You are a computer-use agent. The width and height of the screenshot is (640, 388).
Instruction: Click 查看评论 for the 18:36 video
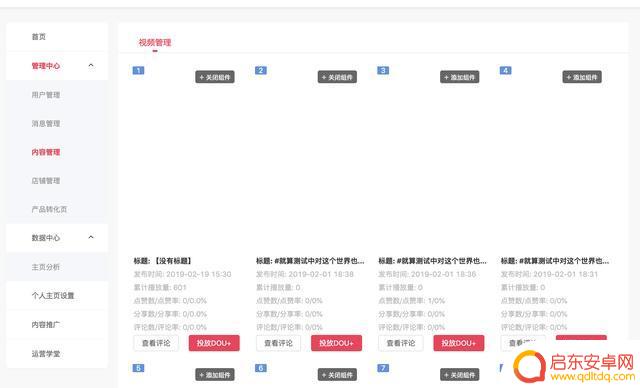(x=401, y=343)
